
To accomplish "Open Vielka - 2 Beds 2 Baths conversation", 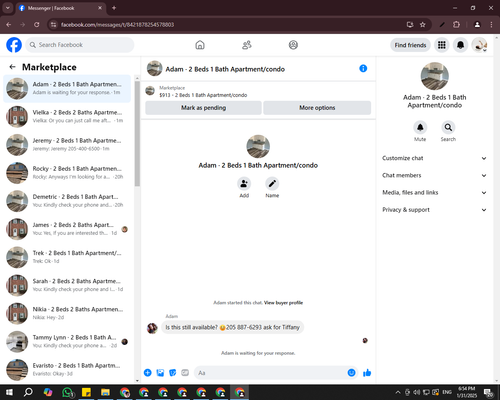I will (67, 116).
